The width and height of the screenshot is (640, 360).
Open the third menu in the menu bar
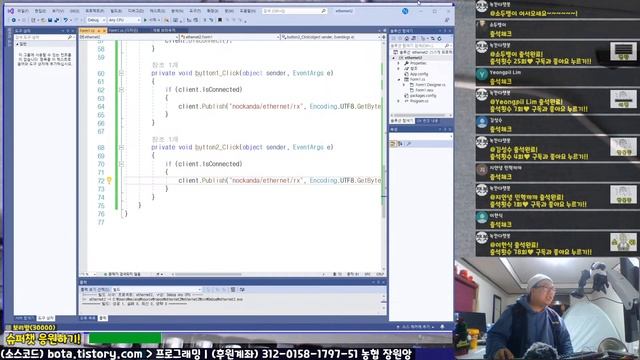58,11
